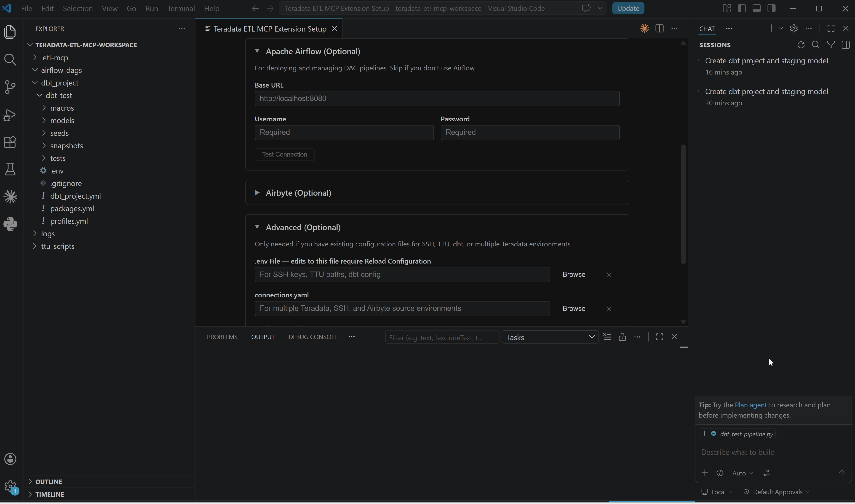Open the Python view in activity bar
Screen dimensions: 855x504
10,224
